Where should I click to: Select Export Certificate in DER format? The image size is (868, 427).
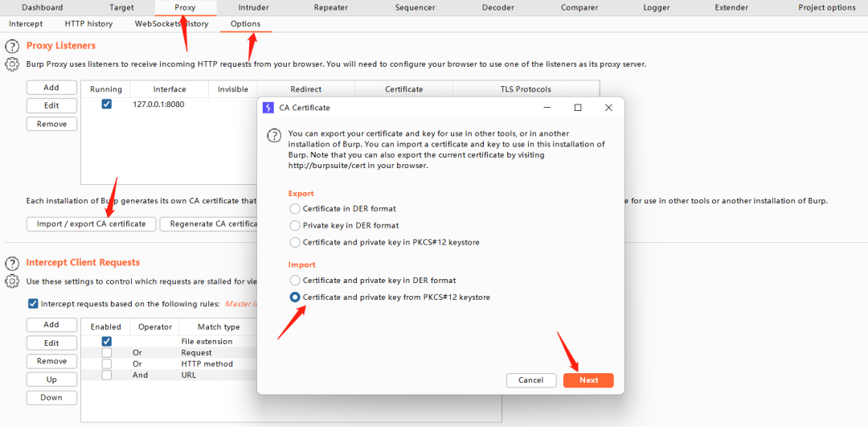295,209
